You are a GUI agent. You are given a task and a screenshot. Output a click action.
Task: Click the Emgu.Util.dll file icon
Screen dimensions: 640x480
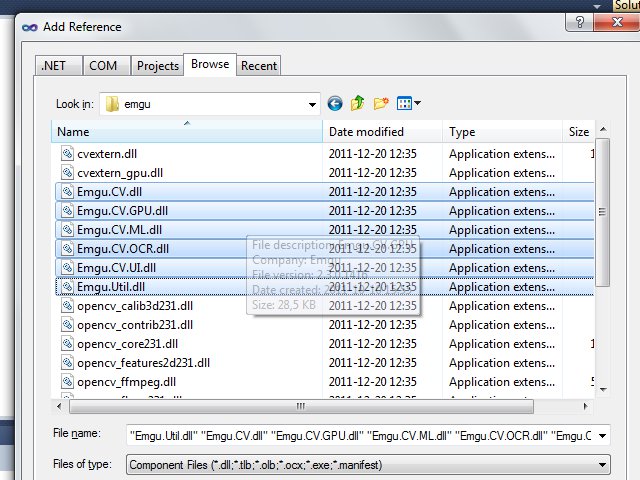67,287
